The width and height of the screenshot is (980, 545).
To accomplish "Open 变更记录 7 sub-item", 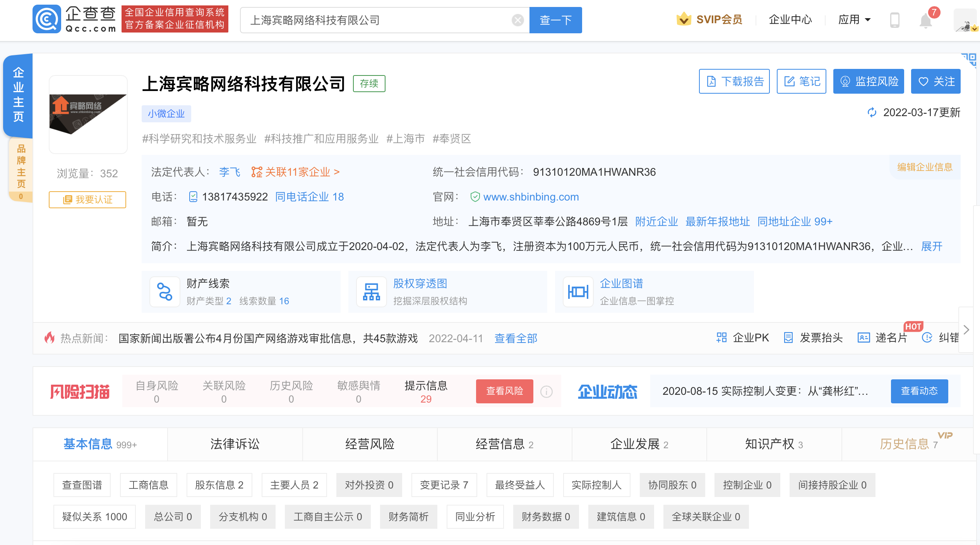I will [x=444, y=485].
